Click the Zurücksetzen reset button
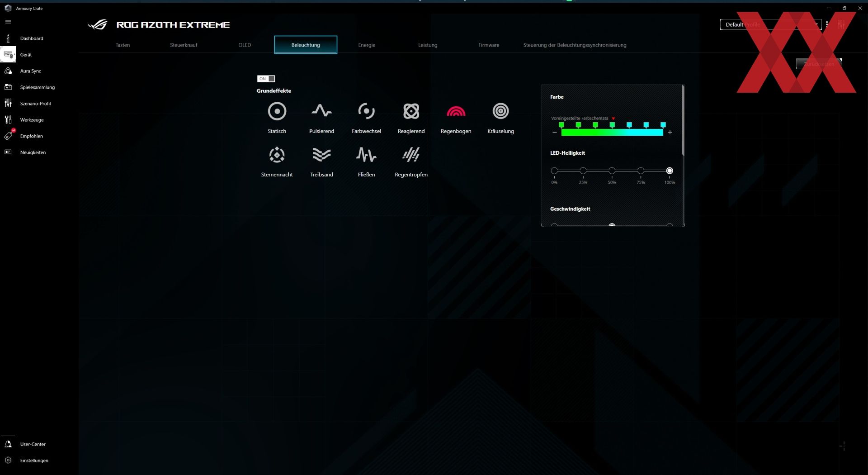 819,64
